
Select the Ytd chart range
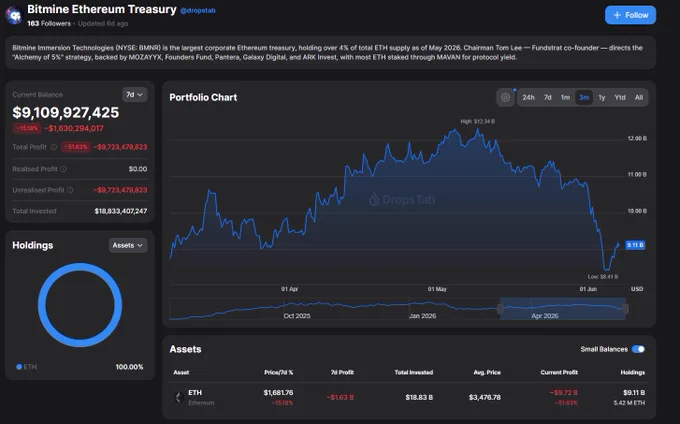pos(620,98)
